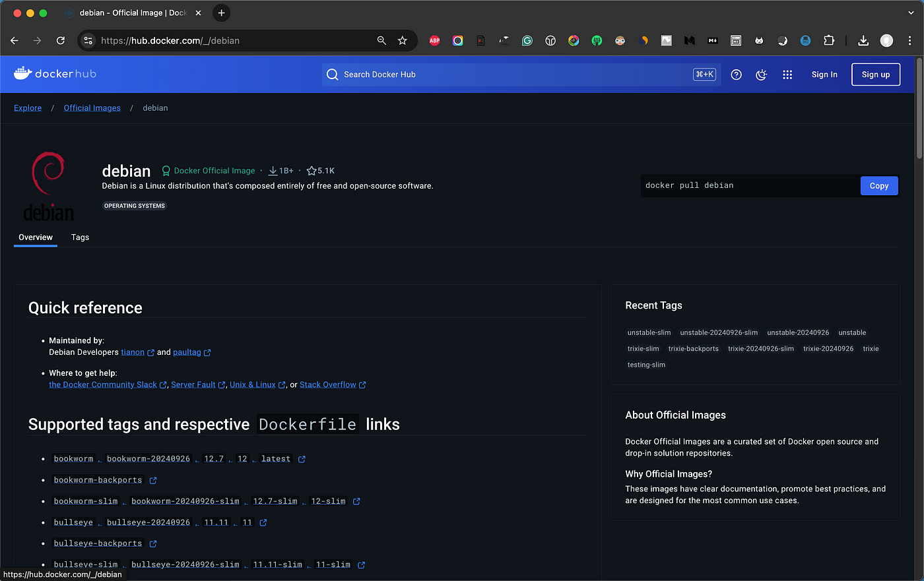Bookmark page with star icon
924x581 pixels.
(x=403, y=40)
